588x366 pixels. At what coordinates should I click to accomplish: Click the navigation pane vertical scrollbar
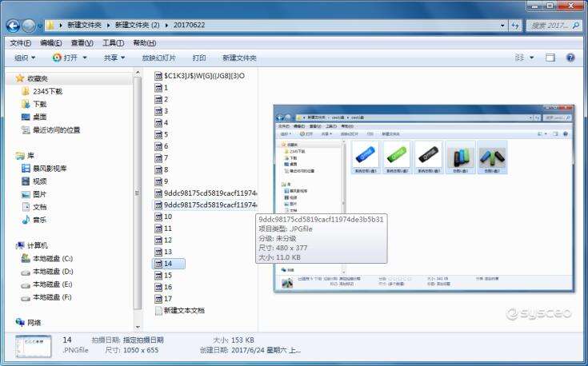pos(138,193)
